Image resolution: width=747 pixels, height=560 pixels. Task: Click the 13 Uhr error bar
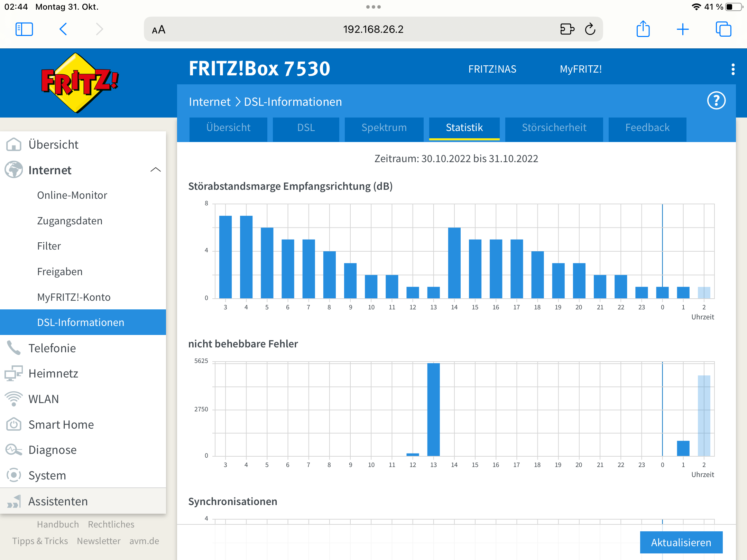tap(433, 409)
